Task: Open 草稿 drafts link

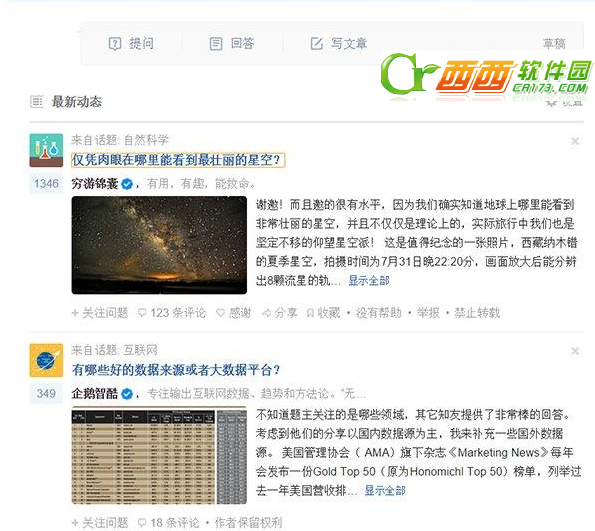Action: [554, 44]
